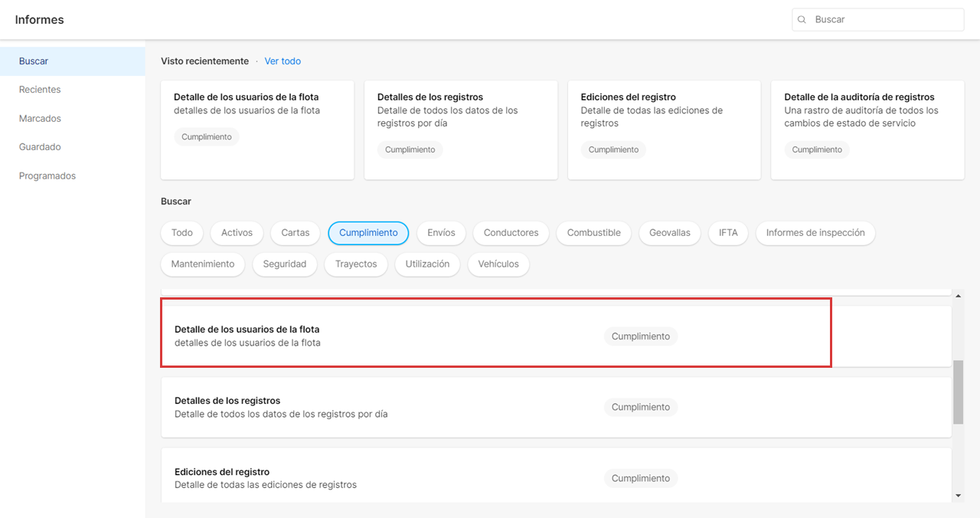Select the "IFTA" filter chip
The height and width of the screenshot is (518, 980).
click(x=727, y=233)
